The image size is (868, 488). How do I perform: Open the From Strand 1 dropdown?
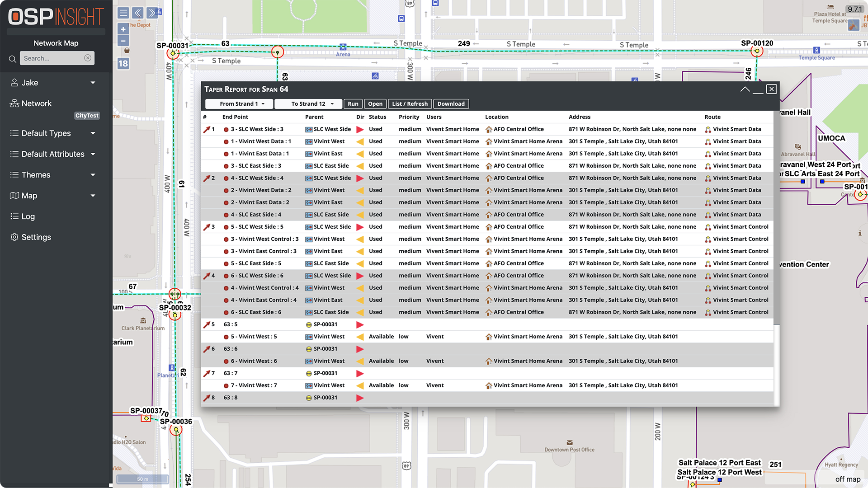(239, 104)
